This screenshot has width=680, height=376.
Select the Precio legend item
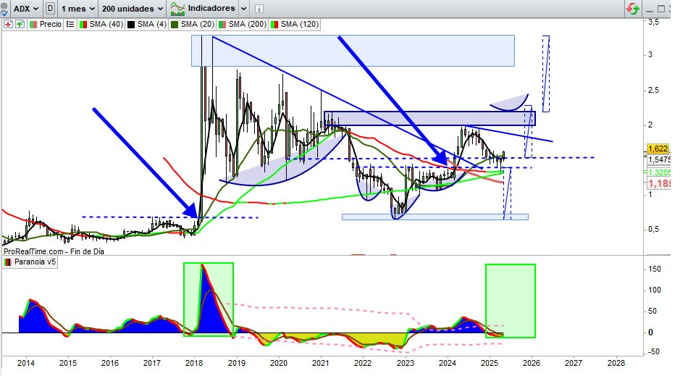(x=46, y=24)
